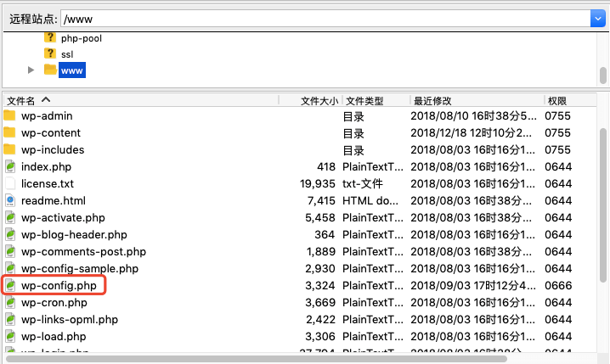Click the wp-comments-post.php file icon
This screenshot has width=610, height=364.
point(10,251)
